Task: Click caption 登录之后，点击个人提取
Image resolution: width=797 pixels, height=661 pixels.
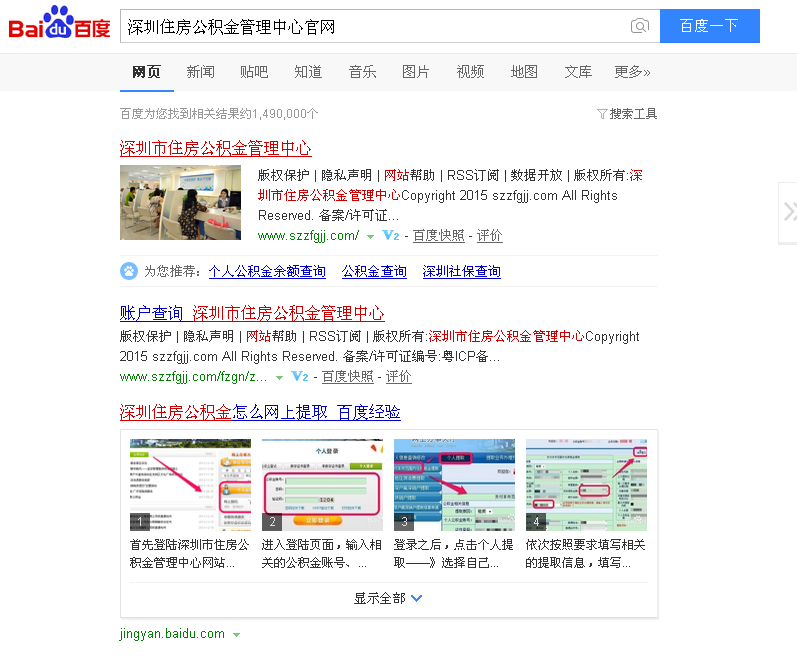Action: pyautogui.click(x=453, y=554)
